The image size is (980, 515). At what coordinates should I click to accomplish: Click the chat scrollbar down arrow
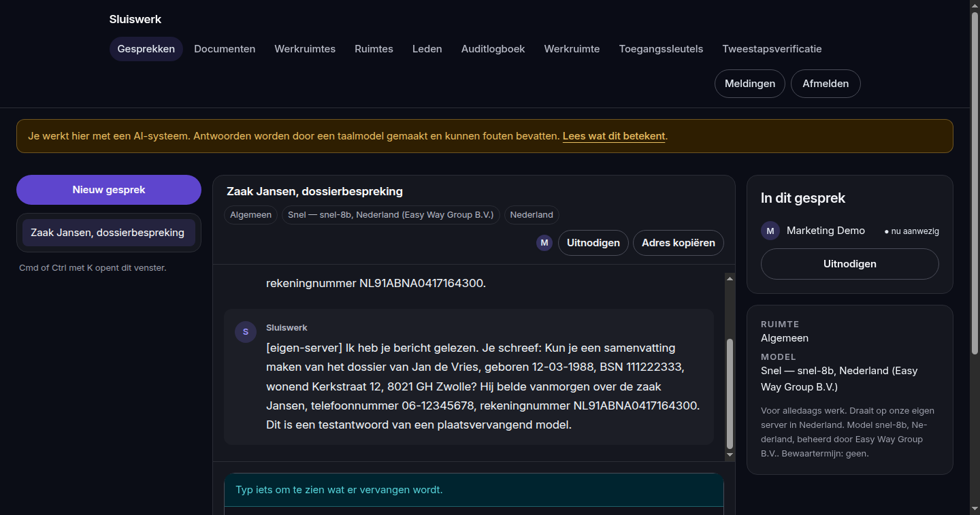tap(730, 454)
